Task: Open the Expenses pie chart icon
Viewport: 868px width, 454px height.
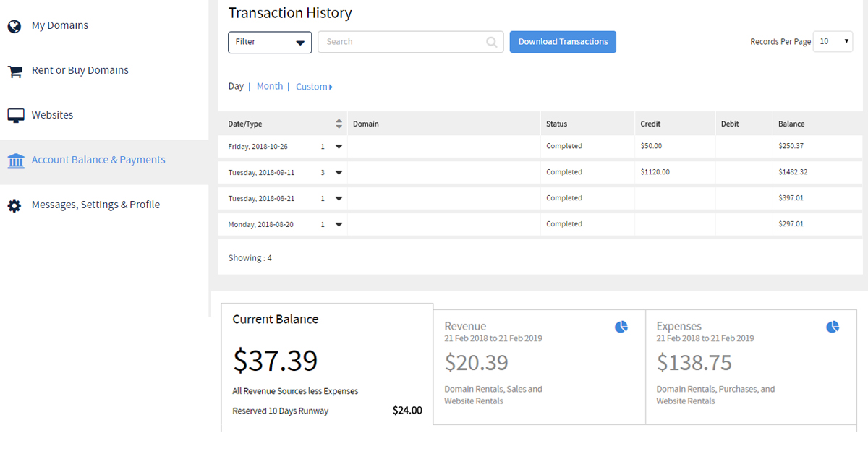Action: [x=833, y=327]
